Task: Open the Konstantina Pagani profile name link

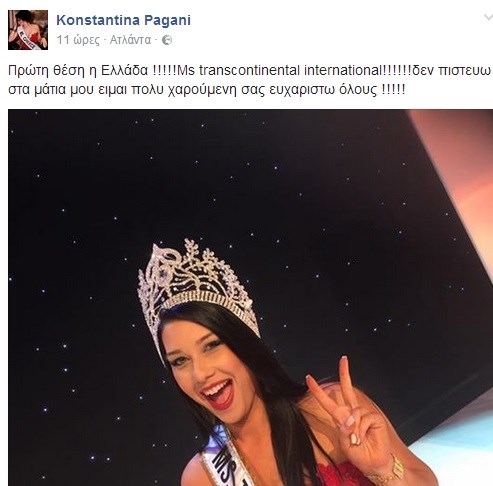Action: (123, 20)
